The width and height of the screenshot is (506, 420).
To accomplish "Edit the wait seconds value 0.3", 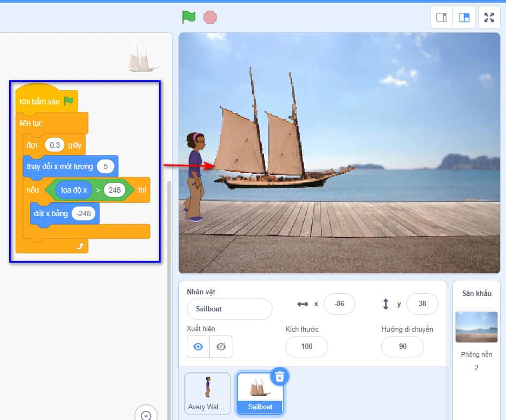I will coord(55,145).
